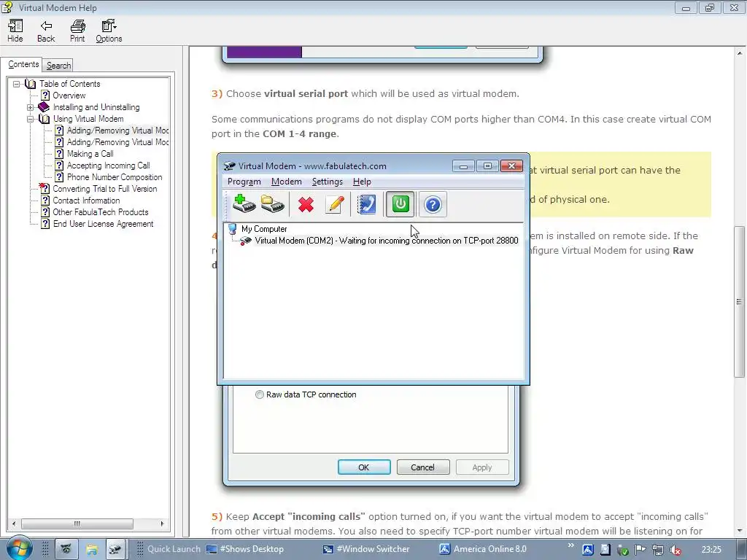Open the Help menu in Virtual Modem

point(362,182)
